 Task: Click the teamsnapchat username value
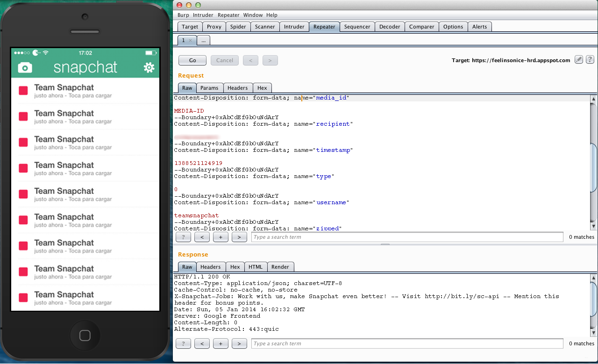click(196, 215)
